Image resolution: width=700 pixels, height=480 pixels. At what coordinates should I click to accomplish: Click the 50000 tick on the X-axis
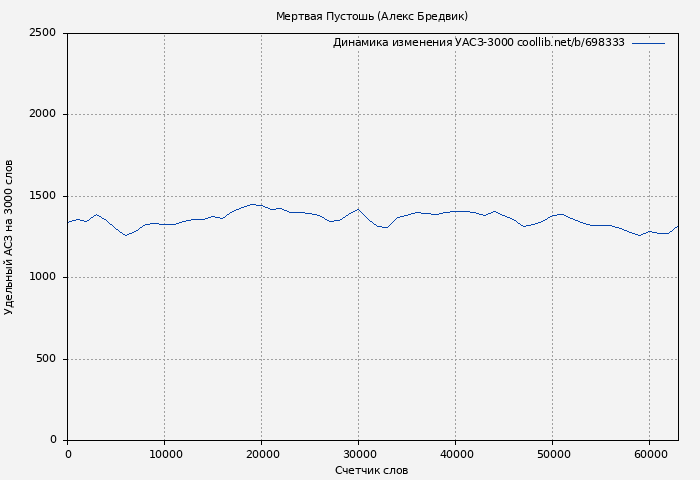point(553,455)
